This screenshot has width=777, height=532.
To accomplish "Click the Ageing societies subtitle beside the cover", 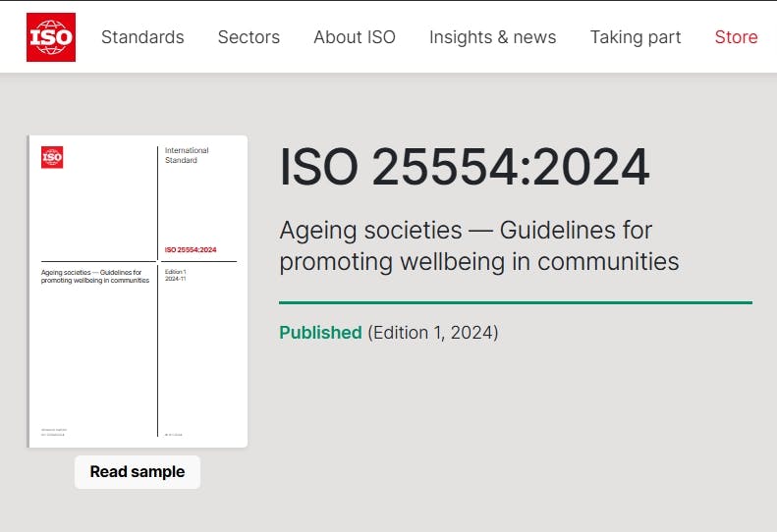I will click(478, 245).
